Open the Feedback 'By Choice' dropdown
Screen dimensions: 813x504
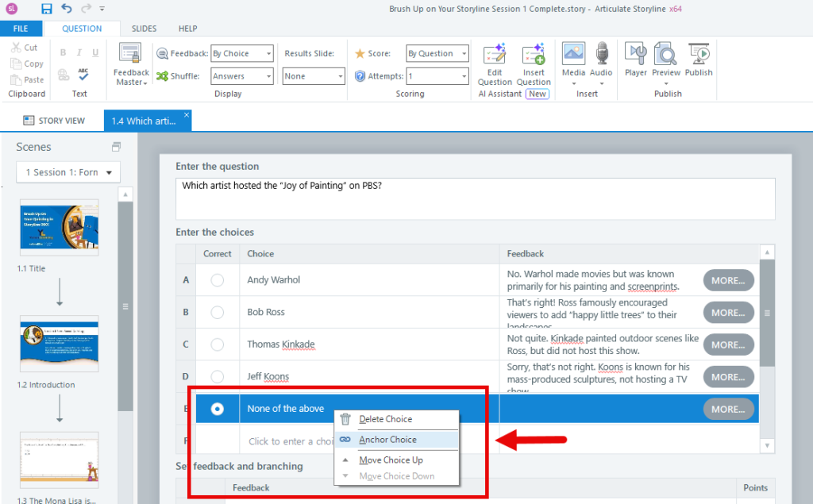click(x=241, y=53)
